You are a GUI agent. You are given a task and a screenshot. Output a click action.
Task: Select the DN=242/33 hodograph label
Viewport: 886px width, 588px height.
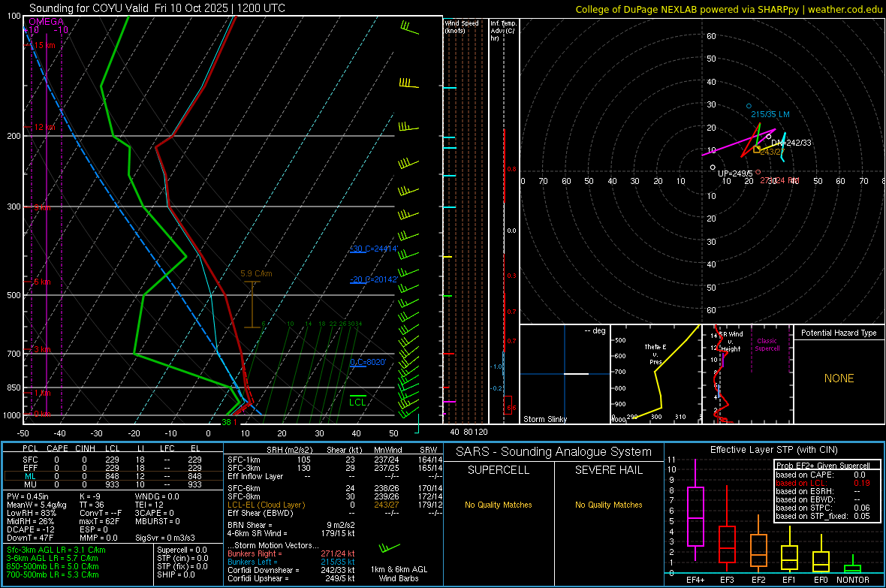coord(791,143)
